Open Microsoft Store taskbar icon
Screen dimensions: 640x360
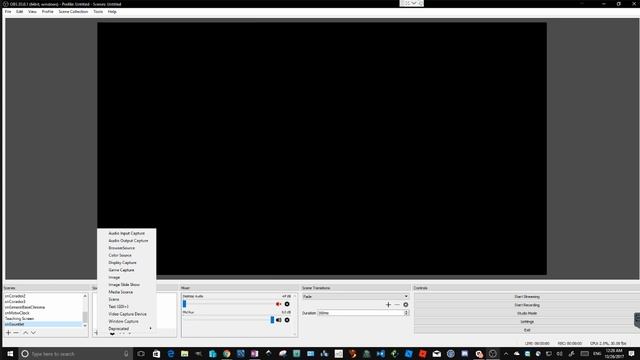coord(156,353)
